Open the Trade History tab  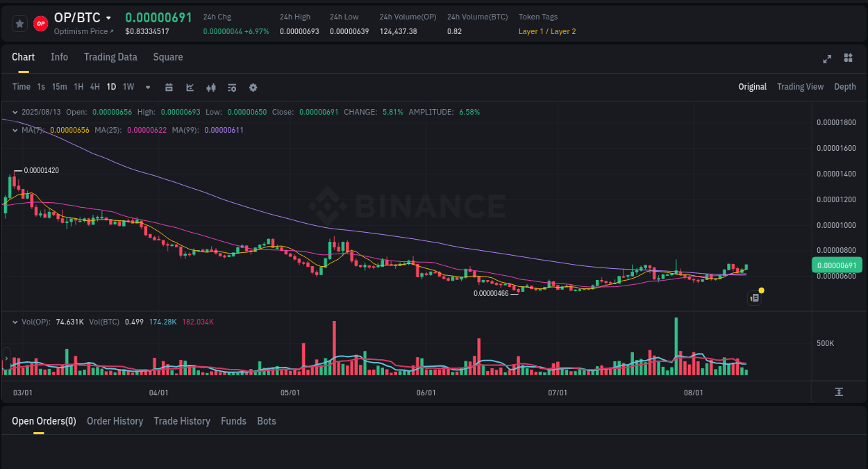point(182,421)
